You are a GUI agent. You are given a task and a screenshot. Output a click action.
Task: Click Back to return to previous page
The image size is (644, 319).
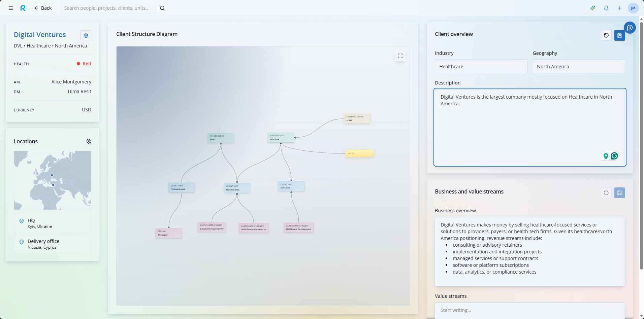click(x=43, y=8)
